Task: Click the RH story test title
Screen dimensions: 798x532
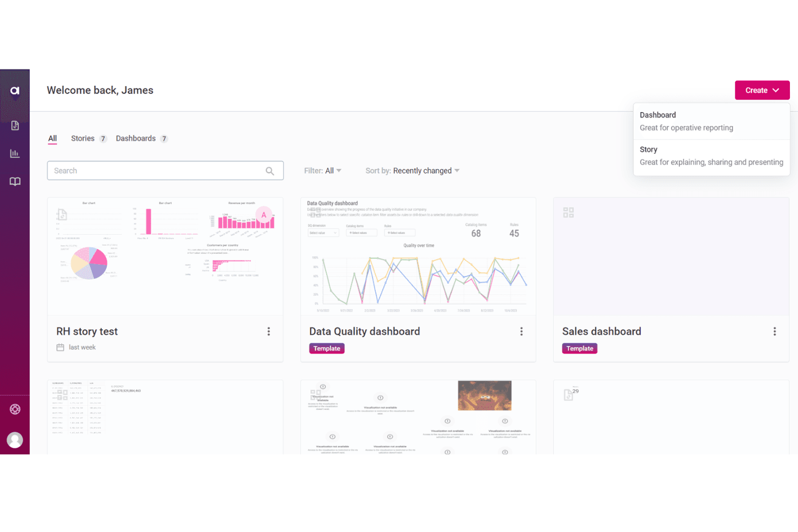Action: tap(87, 331)
